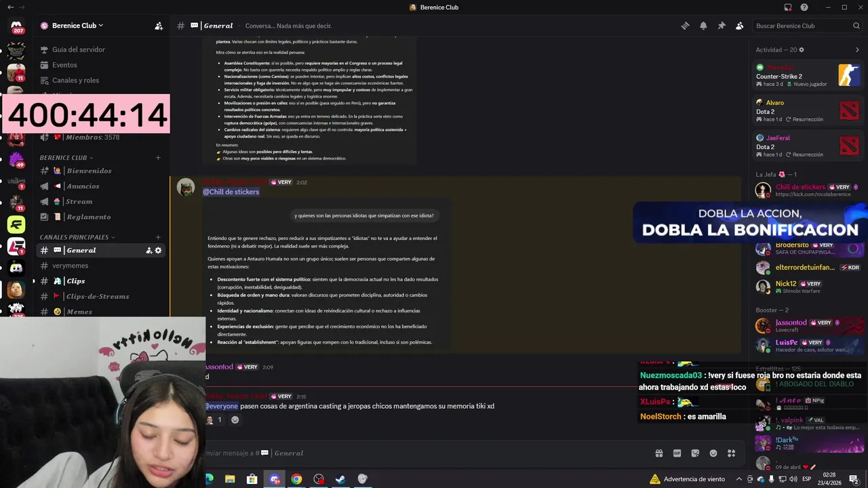Add channel to BERENICE CLUB category
Image resolution: width=868 pixels, height=488 pixels.
coord(158,157)
